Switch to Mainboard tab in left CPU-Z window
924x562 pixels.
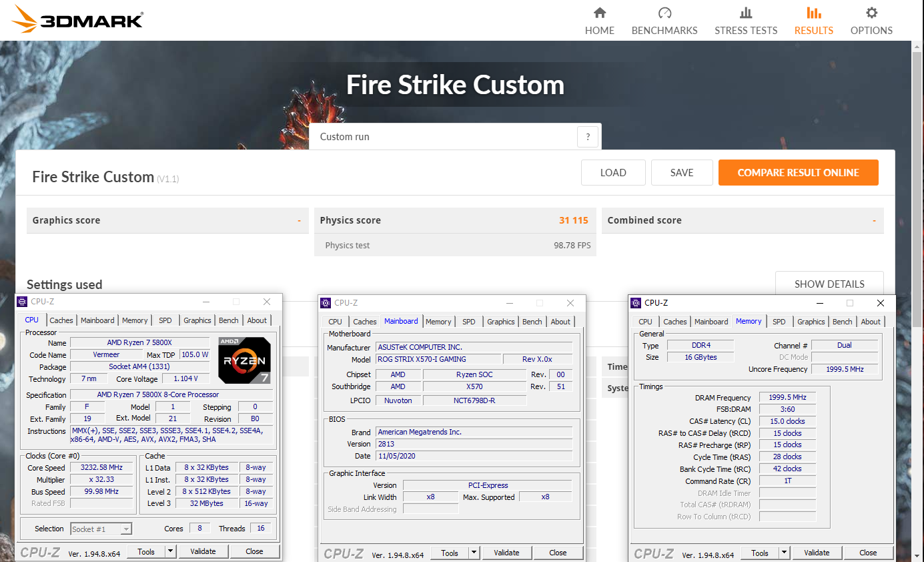[97, 320]
